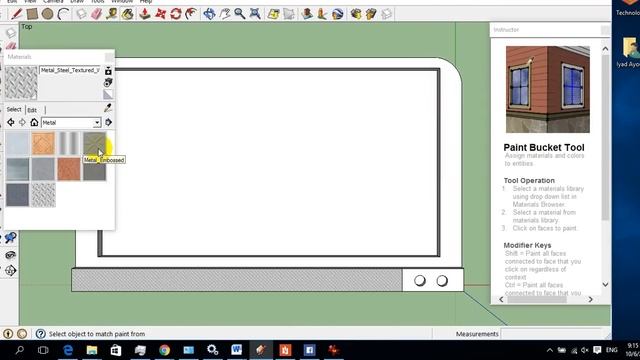Viewport: 640px width, 360px height.
Task: Click the Paint Bucket Tool illustration image
Action: click(548, 89)
